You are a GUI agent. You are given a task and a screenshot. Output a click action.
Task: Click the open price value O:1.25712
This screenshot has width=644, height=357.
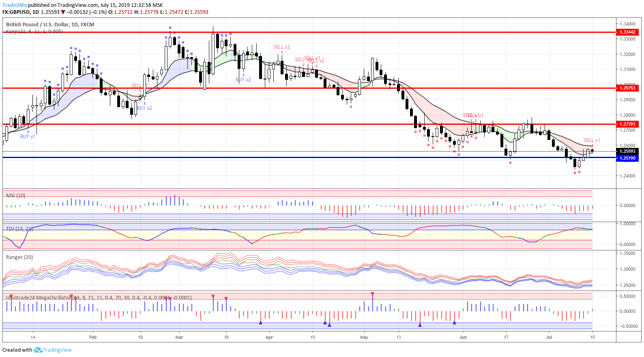[120, 12]
